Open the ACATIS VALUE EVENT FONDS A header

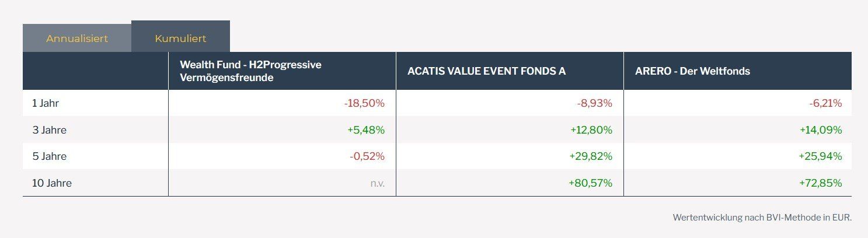tap(486, 71)
